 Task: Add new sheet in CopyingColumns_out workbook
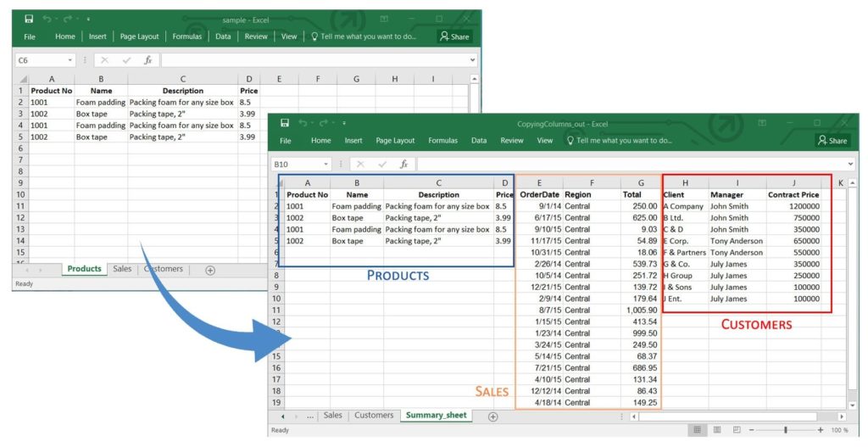tap(492, 416)
